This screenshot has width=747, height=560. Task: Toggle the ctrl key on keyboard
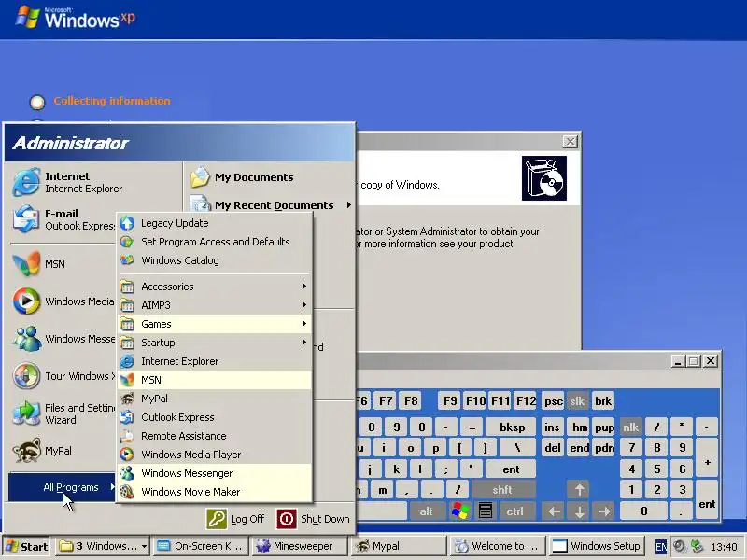pyautogui.click(x=514, y=511)
